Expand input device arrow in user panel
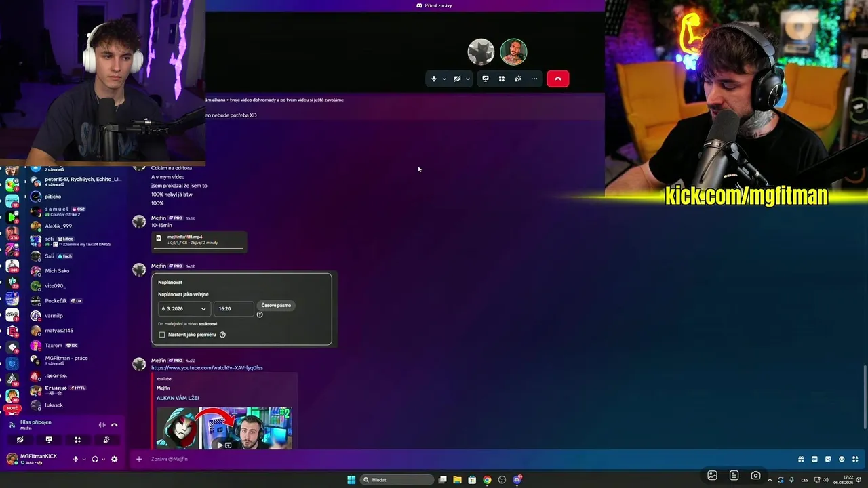 (84, 459)
